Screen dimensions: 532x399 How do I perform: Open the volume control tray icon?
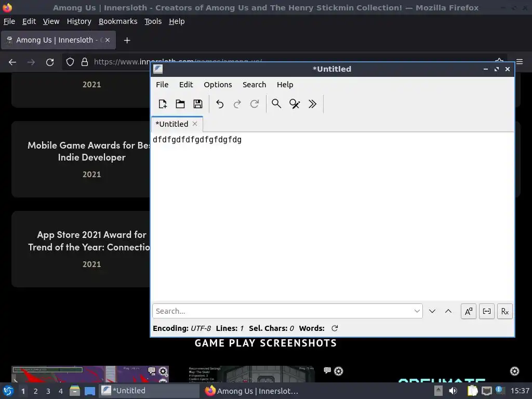453,391
